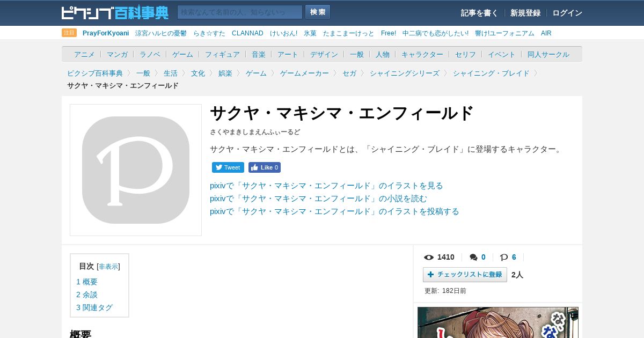644x338 pixels.
Task: Click the Facebook Like button
Action: click(x=265, y=167)
